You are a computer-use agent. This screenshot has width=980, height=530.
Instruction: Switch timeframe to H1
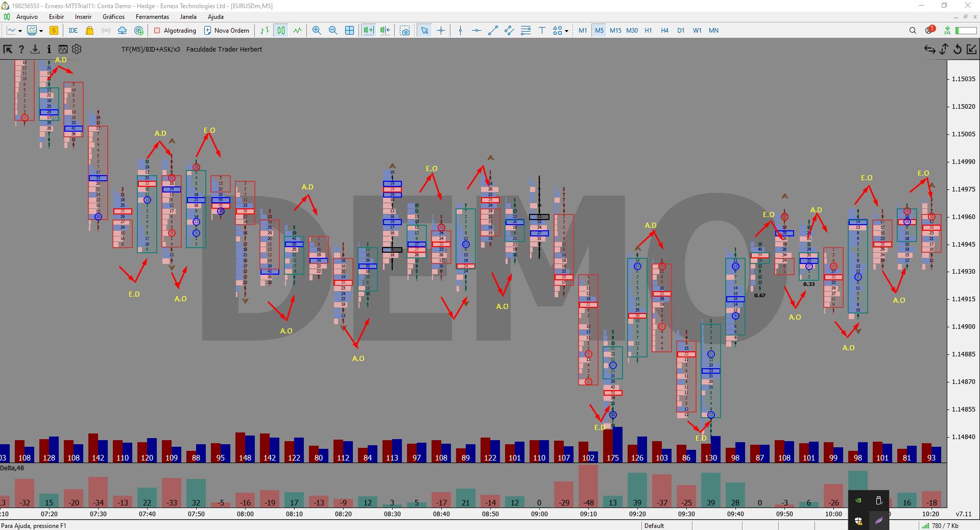[648, 31]
